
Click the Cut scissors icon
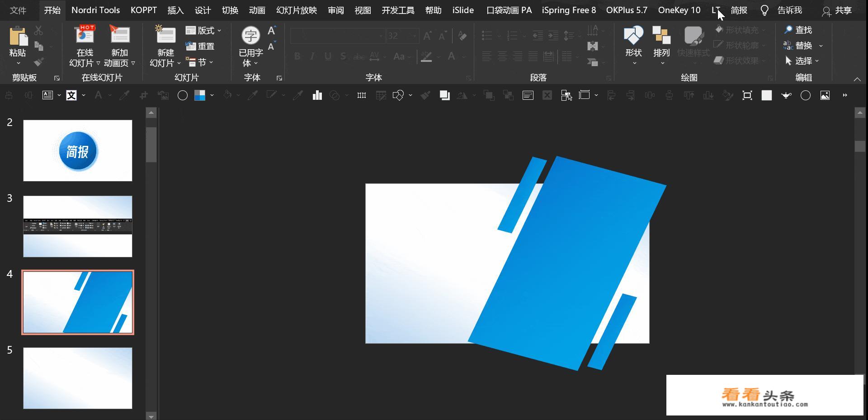(38, 30)
